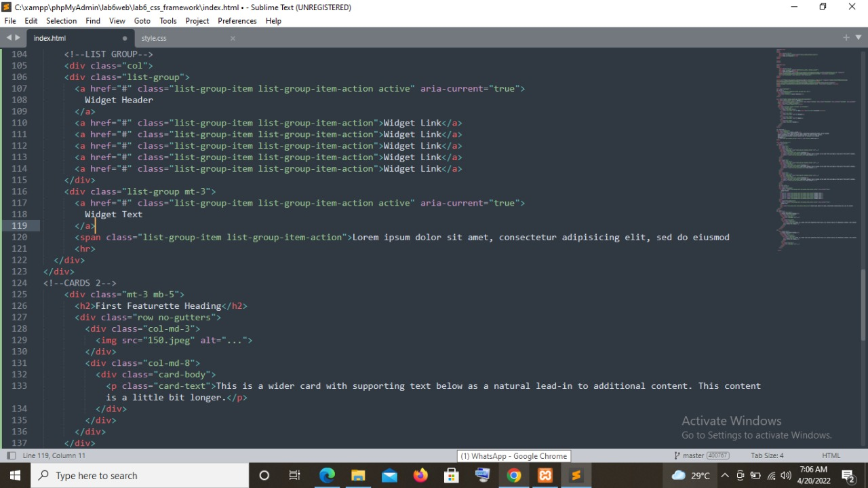
Task: Toggle the spell check indicator in status bar
Action: click(x=12, y=455)
